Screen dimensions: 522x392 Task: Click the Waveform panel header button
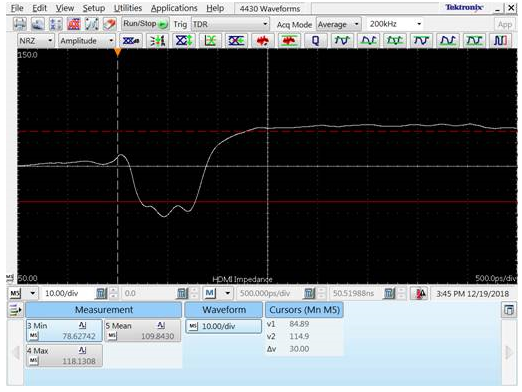(224, 310)
